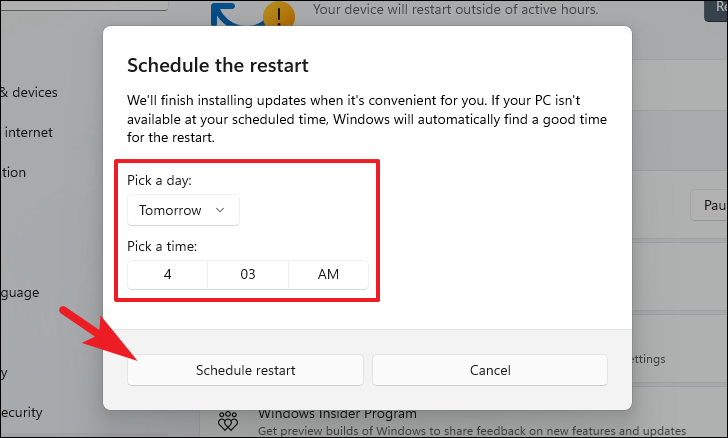Click the partially visible 'Pau' button

click(709, 205)
